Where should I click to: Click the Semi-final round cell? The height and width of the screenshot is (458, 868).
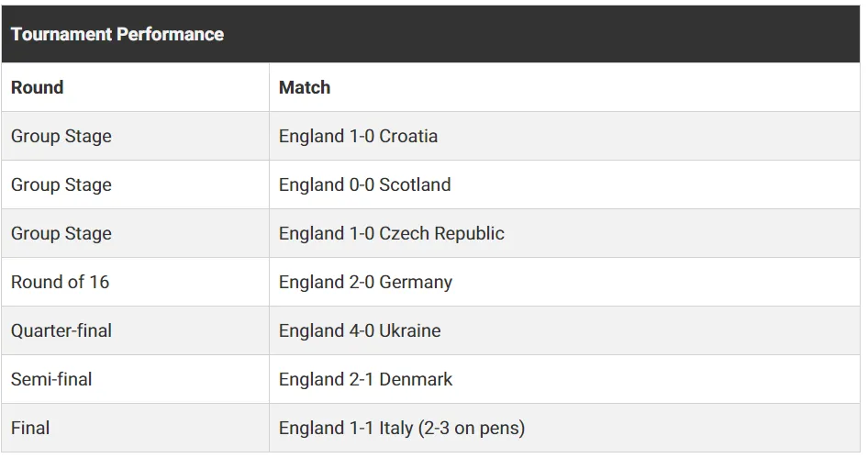[x=135, y=379]
